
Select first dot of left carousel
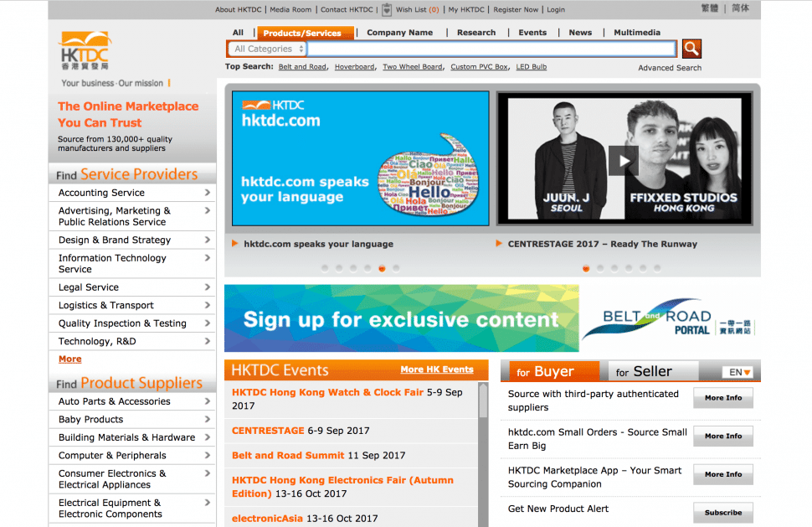(x=325, y=268)
